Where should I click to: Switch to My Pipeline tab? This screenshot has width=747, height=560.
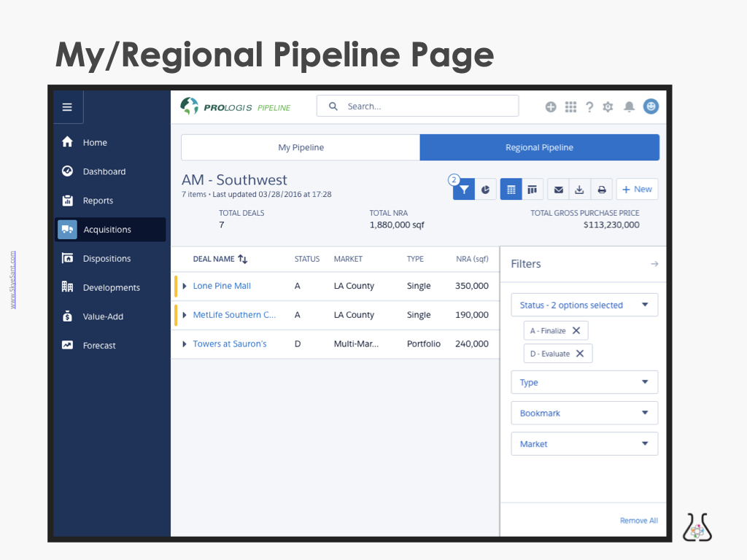point(301,147)
